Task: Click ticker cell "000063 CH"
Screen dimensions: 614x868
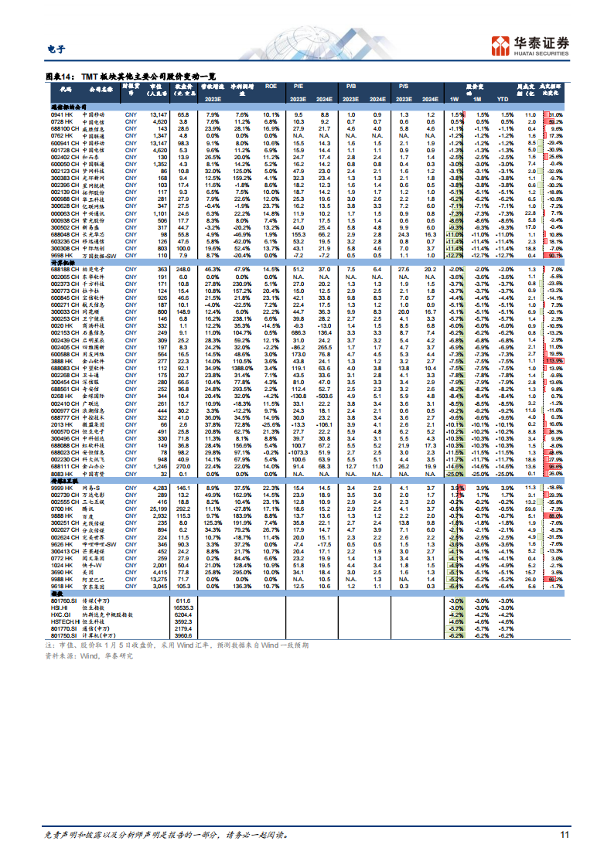Action: (64, 213)
